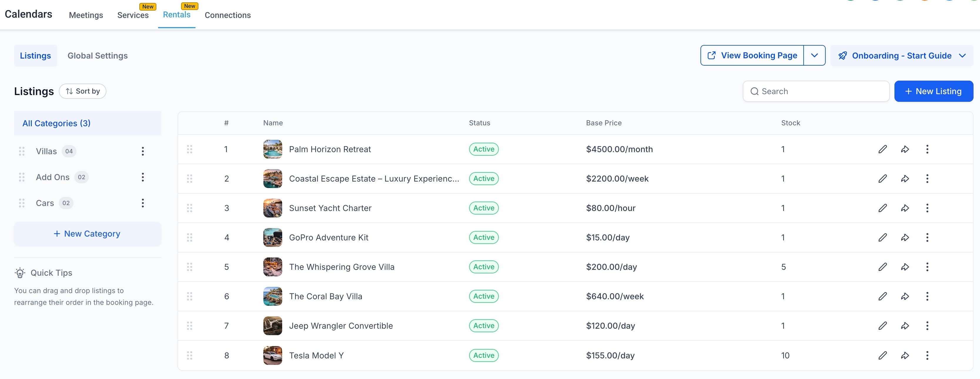This screenshot has height=379, width=980.
Task: Click edit pencil for Palm Horizon Retreat
Action: (x=882, y=149)
